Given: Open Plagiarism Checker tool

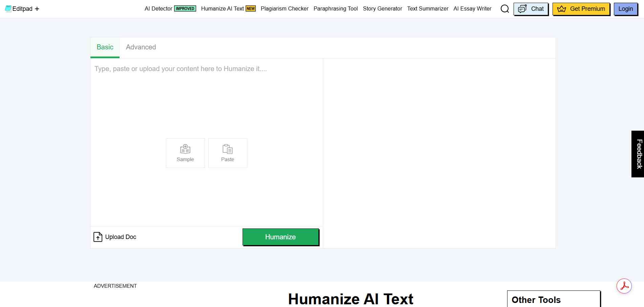Looking at the screenshot, I should tap(285, 9).
